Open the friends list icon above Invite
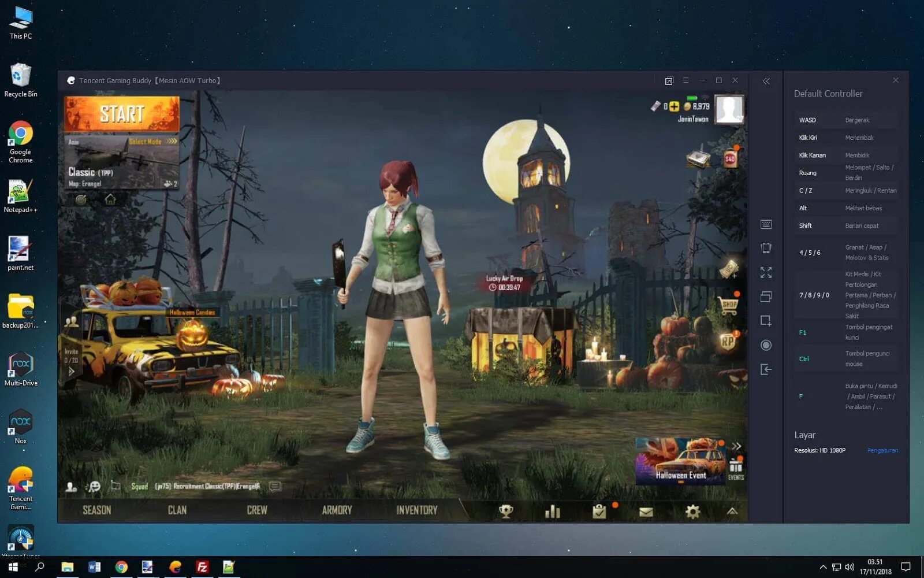 (x=72, y=321)
